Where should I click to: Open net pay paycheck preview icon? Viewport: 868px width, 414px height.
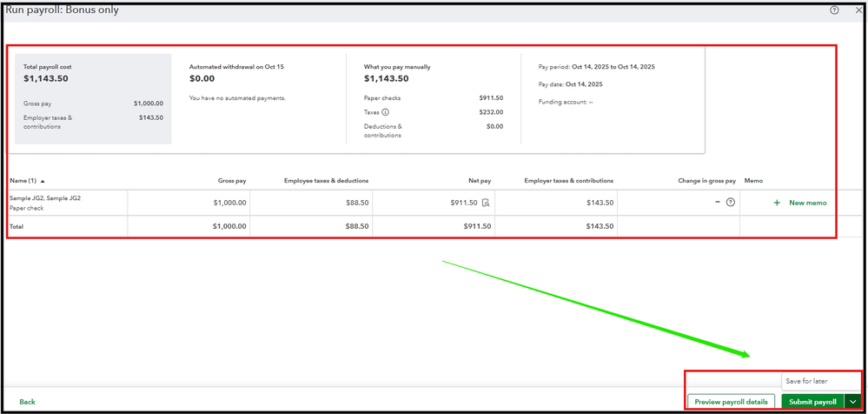[486, 203]
